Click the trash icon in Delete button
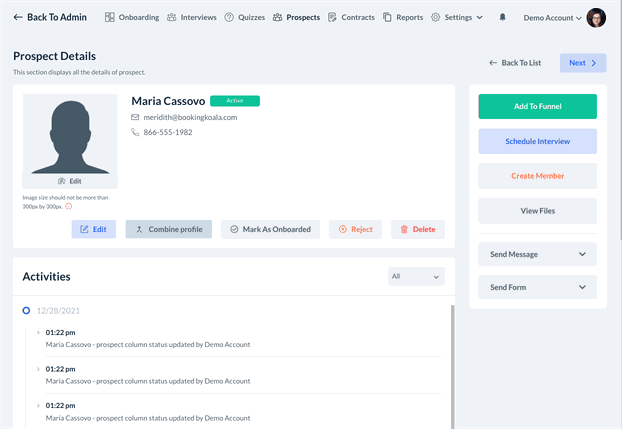Image resolution: width=622 pixels, height=429 pixels. click(404, 229)
